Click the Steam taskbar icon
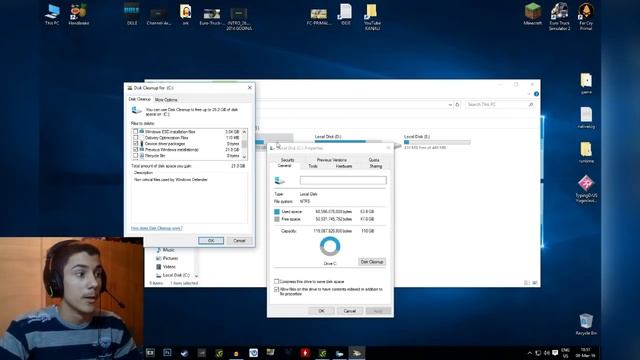This screenshot has width=640, height=360. tap(184, 353)
